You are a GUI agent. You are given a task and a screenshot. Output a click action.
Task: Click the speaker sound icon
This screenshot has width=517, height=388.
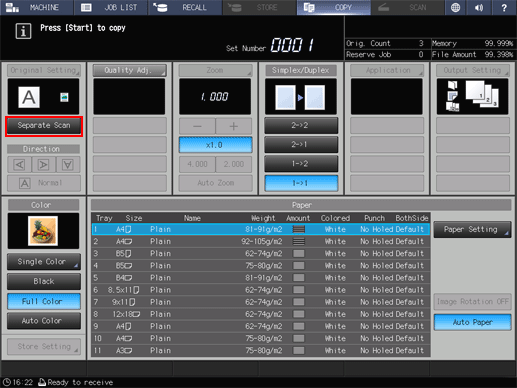tap(479, 7)
